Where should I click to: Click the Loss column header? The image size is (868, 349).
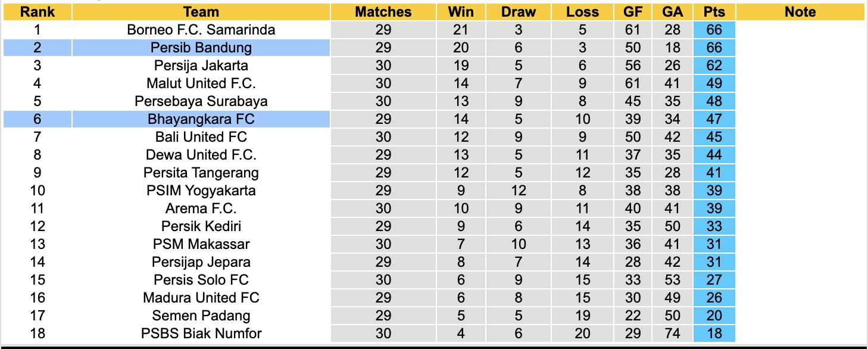coord(582,12)
